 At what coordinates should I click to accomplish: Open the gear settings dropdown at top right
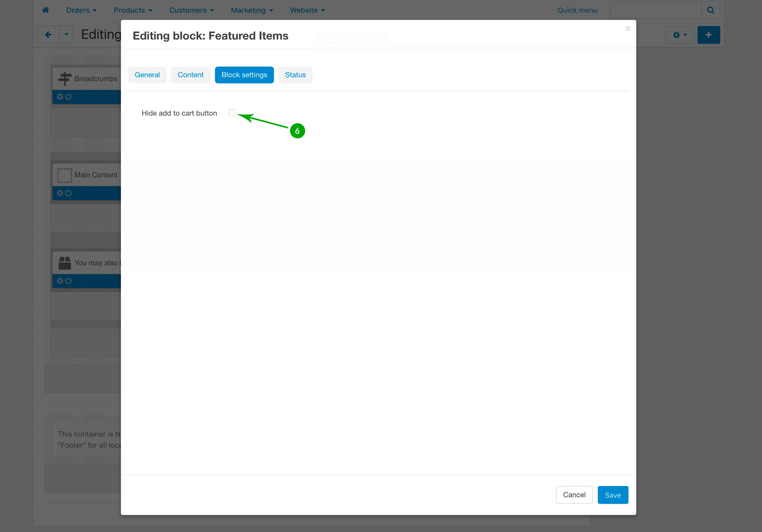coord(679,35)
